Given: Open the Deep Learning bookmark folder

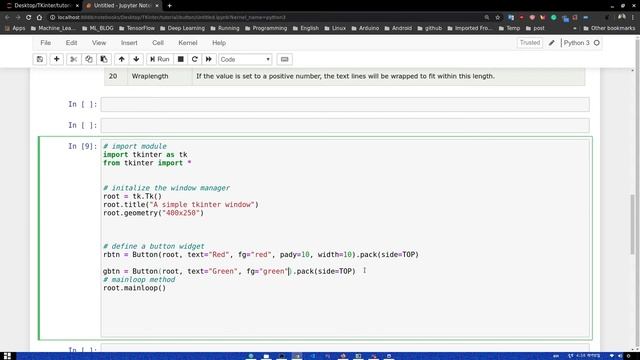Looking at the screenshot, I should click(x=182, y=28).
